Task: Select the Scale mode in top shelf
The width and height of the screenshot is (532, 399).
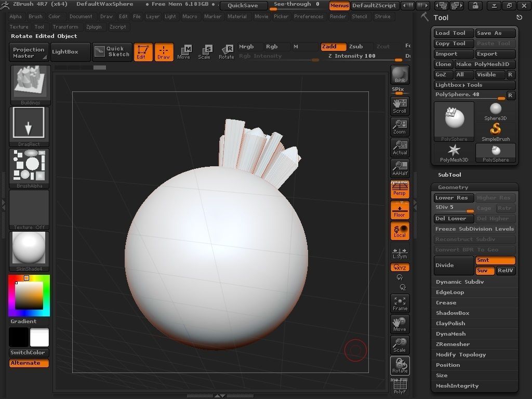Action: (204, 52)
